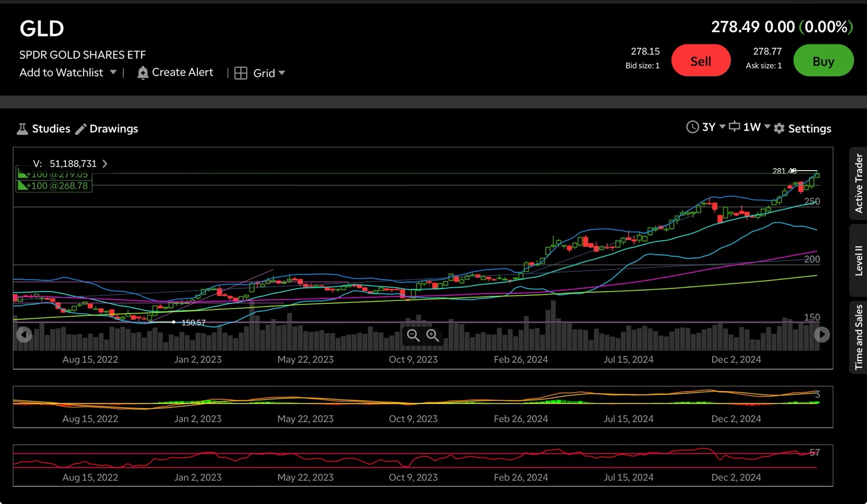The height and width of the screenshot is (504, 867).
Task: Zoom out the chart with minus magnifier
Action: [x=413, y=335]
